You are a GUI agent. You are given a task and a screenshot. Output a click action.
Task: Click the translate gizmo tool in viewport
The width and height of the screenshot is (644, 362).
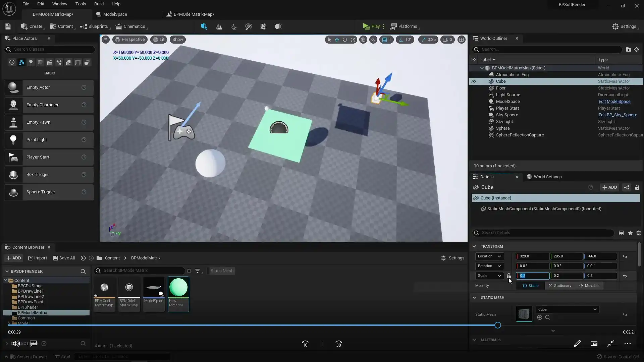coord(337,40)
